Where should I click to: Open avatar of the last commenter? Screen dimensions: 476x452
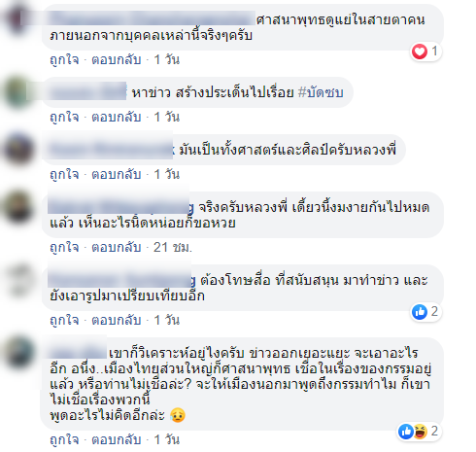coord(17,352)
